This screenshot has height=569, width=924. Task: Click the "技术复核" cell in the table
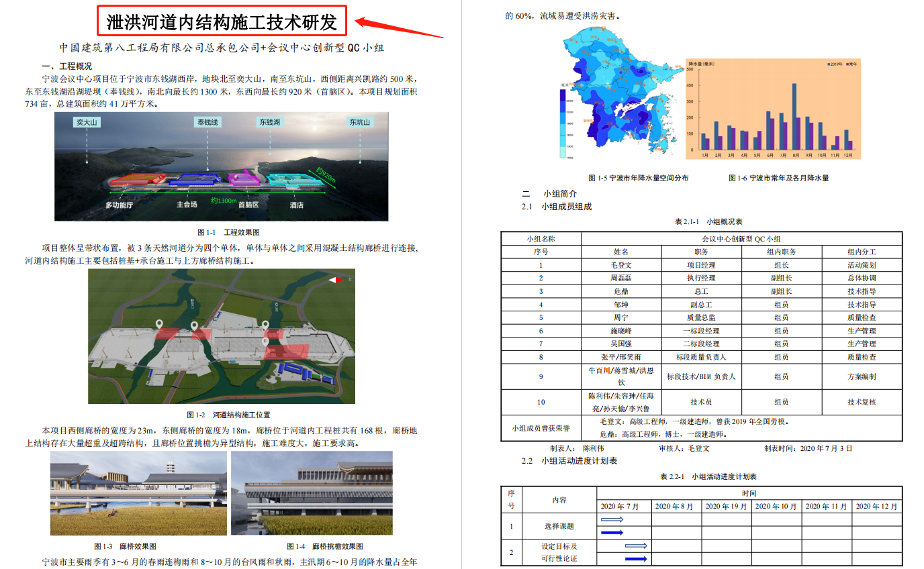[862, 402]
